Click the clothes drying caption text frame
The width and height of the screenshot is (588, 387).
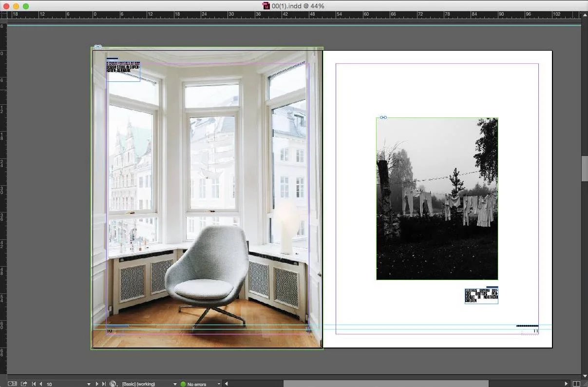[481, 295]
